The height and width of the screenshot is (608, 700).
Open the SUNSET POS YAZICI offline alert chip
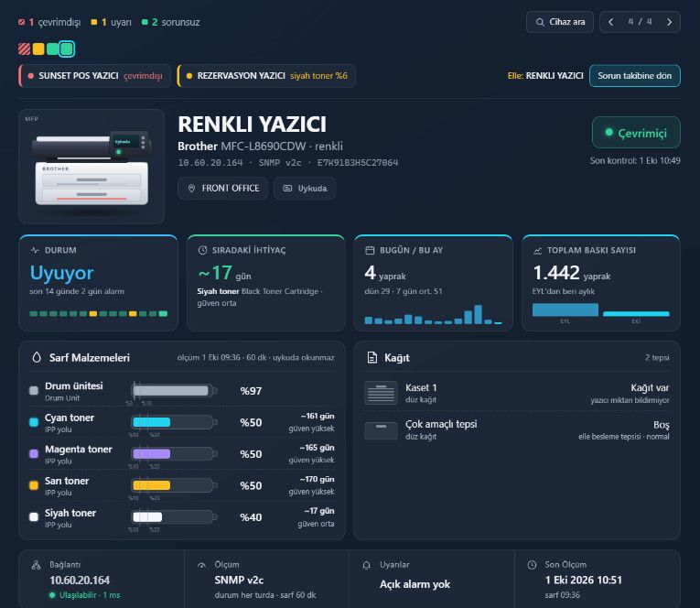click(94, 76)
